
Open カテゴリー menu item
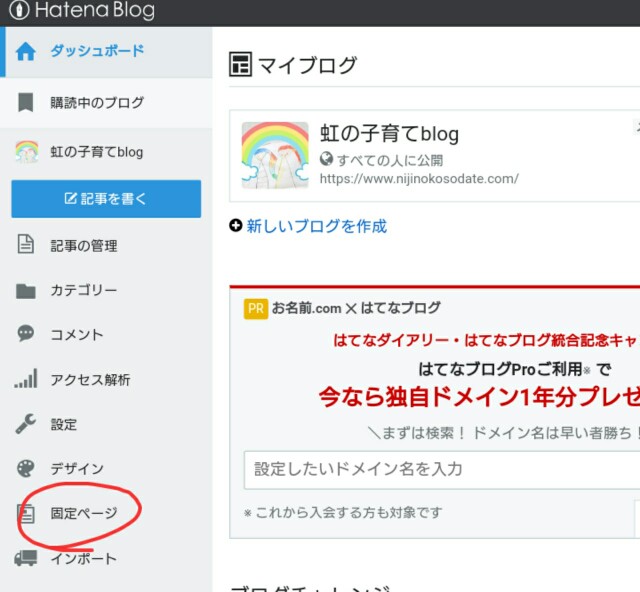click(x=84, y=290)
